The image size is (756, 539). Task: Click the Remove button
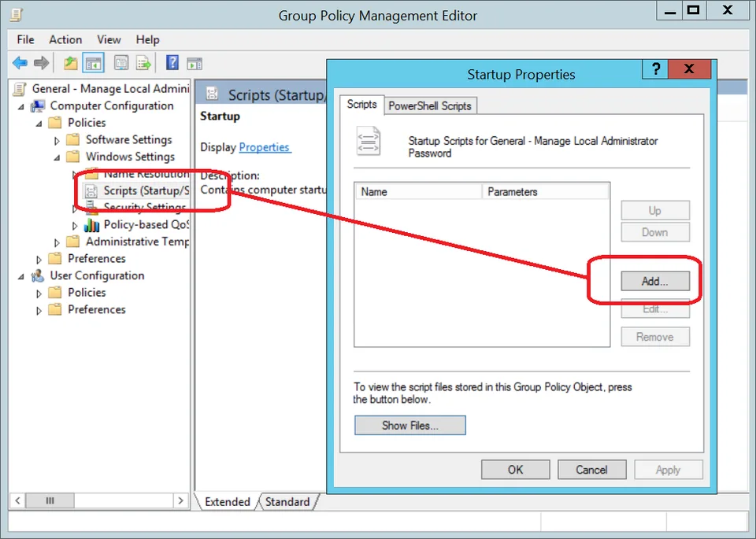[x=654, y=337]
